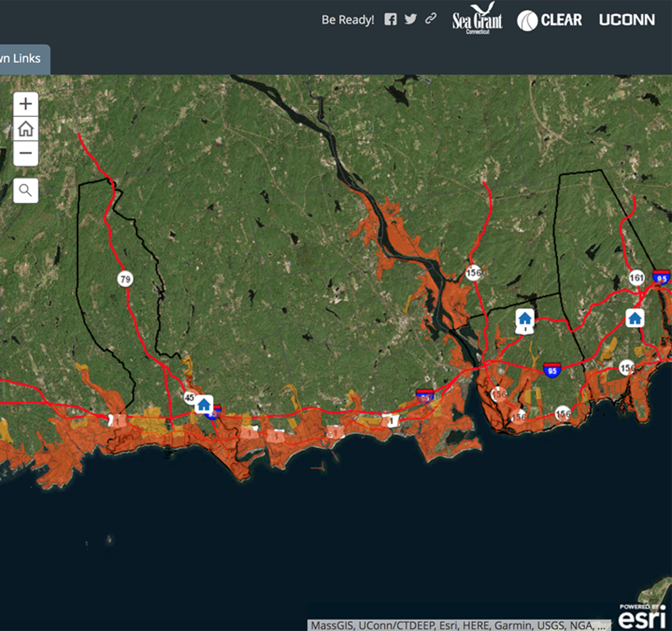Open the search magnifier tool
Viewport: 672px width, 631px height.
pyautogui.click(x=25, y=190)
